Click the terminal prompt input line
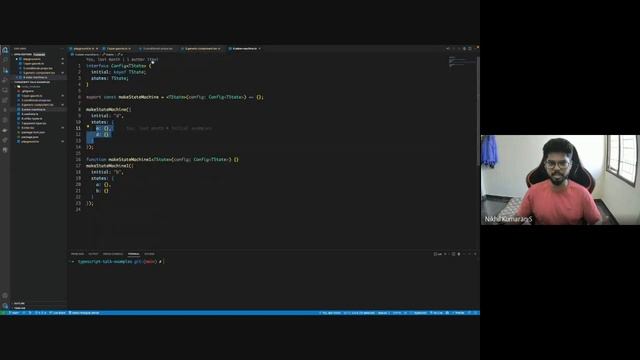This screenshot has height=360, width=640. 118,261
